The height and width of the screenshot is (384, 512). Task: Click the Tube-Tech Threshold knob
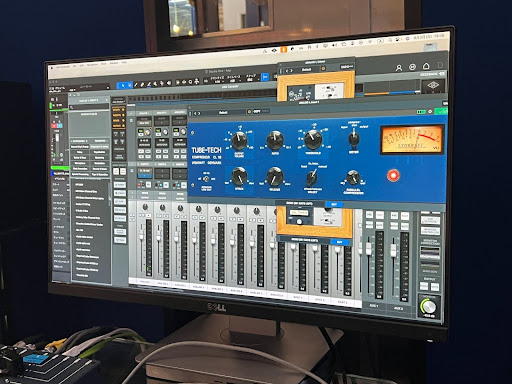pos(313,139)
